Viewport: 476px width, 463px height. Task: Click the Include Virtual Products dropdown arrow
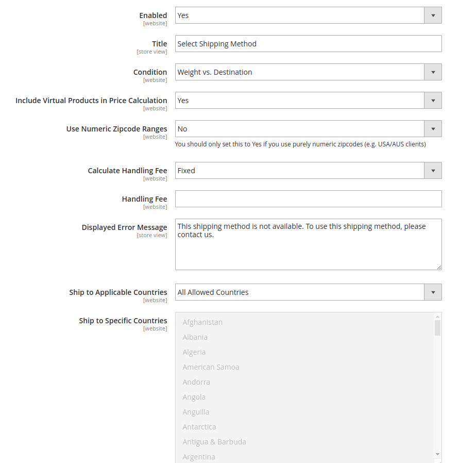[433, 100]
